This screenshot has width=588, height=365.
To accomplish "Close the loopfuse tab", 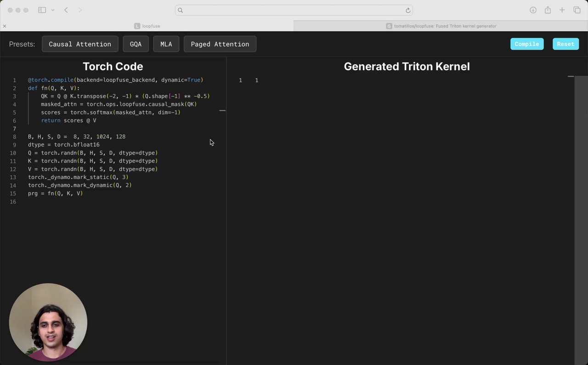I will tap(5, 26).
